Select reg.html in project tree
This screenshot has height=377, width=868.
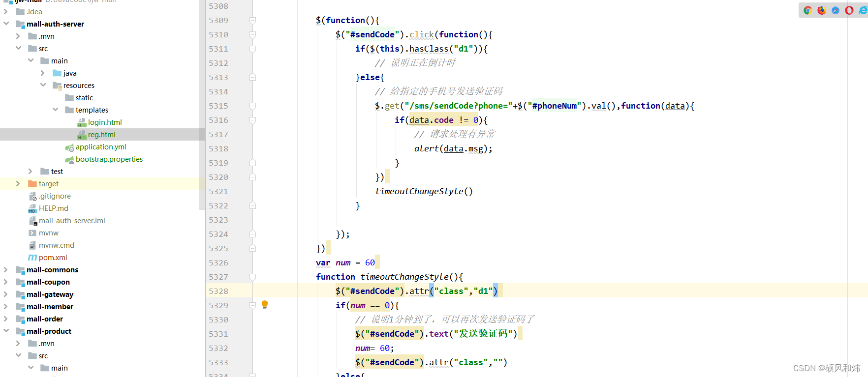[x=102, y=135]
